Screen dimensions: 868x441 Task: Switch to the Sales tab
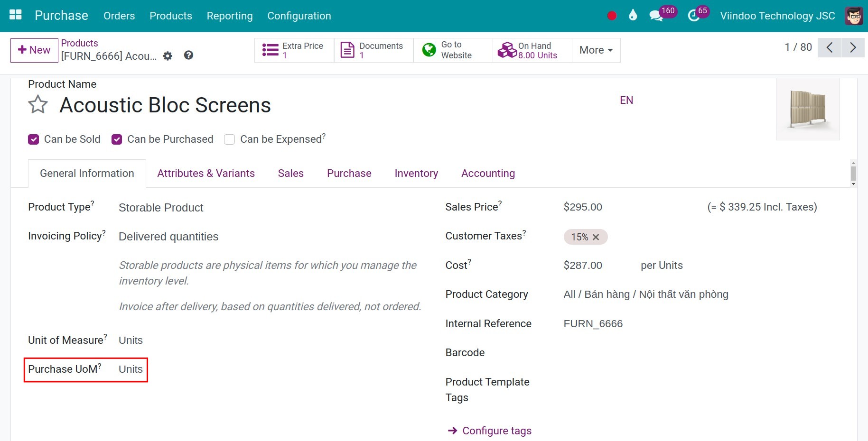(291, 174)
